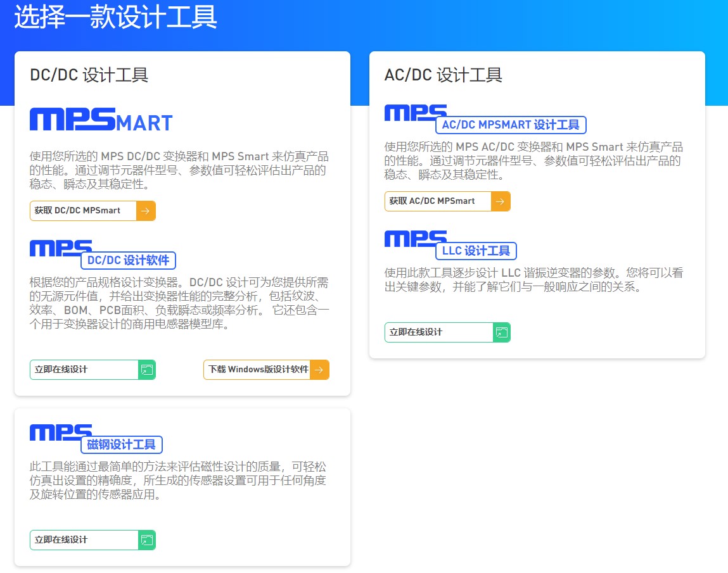The image size is (728, 573).
Task: Click the MPS logo above LLC 设计工具 badge
Action: coord(415,239)
